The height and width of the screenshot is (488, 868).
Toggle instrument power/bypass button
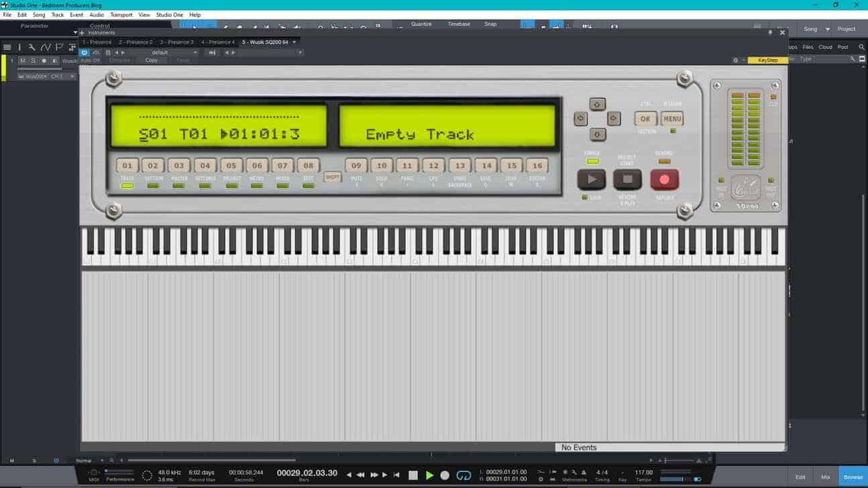pos(85,52)
